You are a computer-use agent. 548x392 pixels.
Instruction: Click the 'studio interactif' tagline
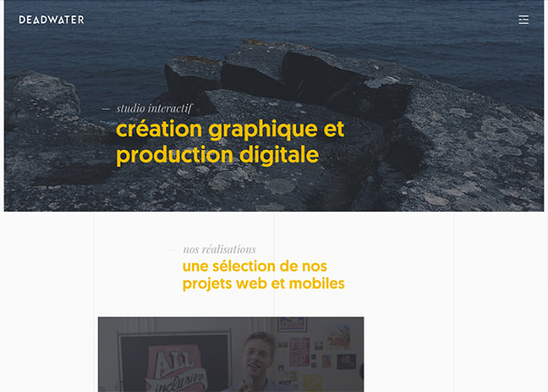click(154, 109)
